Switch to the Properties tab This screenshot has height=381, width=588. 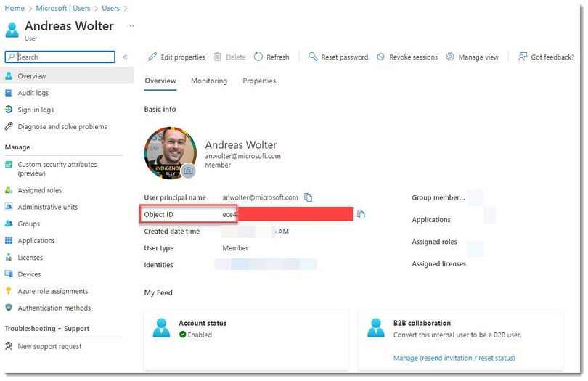pyautogui.click(x=259, y=81)
